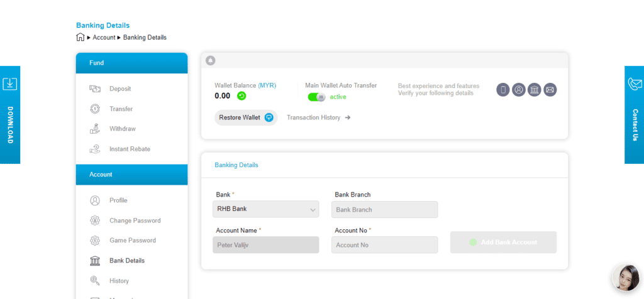Click the notification bell icon
Screen dimensions: 644x299
click(x=210, y=61)
